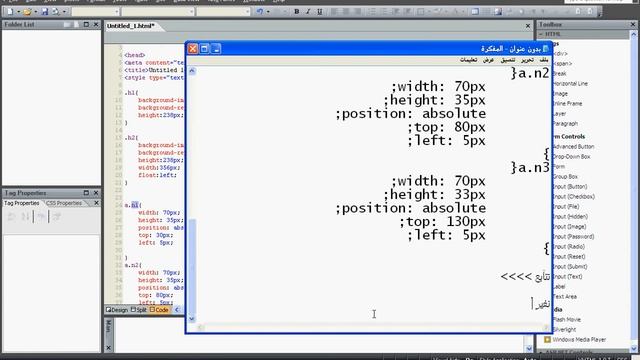Open the تحرير menu in Notepad
The width and height of the screenshot is (640, 360).
click(527, 60)
